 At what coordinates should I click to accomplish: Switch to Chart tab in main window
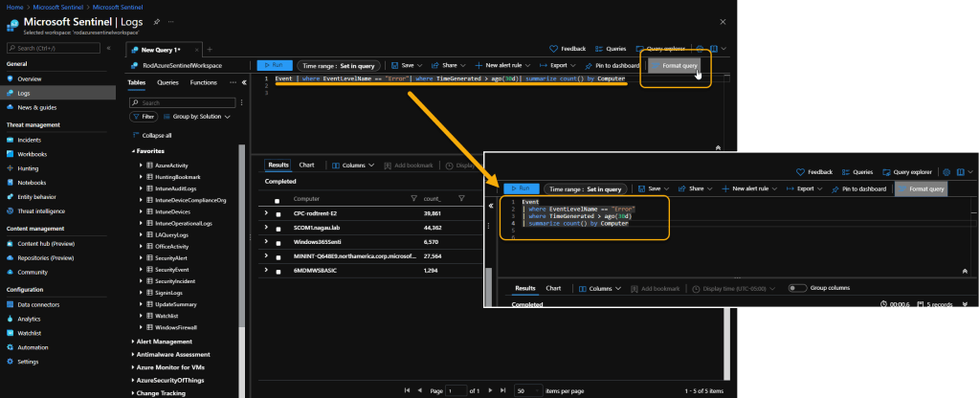click(x=306, y=165)
